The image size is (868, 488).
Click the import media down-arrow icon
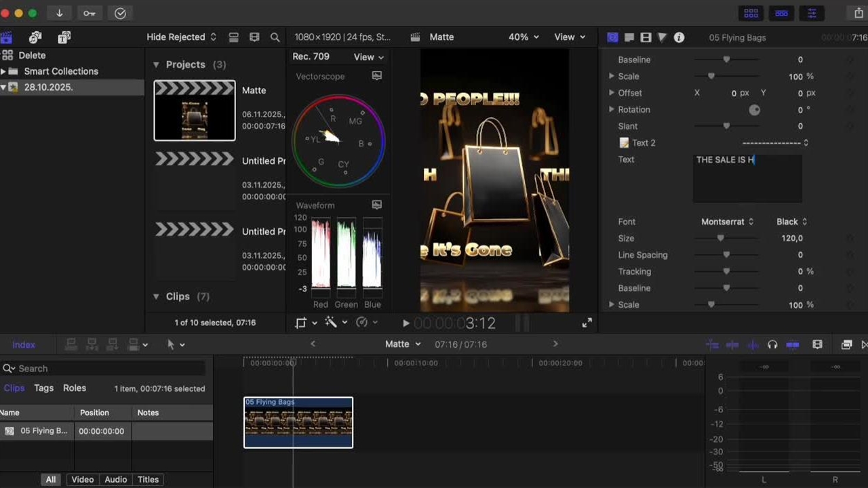point(60,14)
